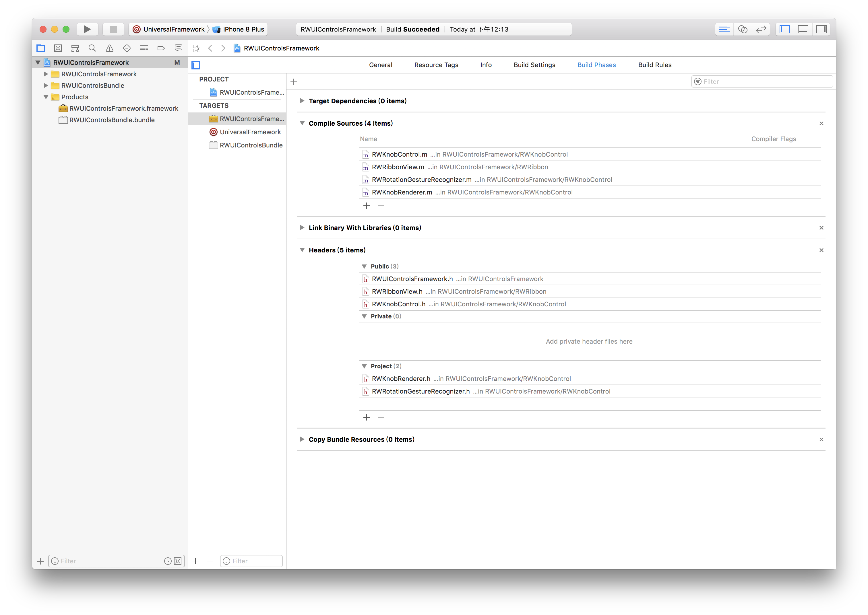Screen dimensions: 868x615
Task: Click the Stop build button
Action: [x=113, y=29]
